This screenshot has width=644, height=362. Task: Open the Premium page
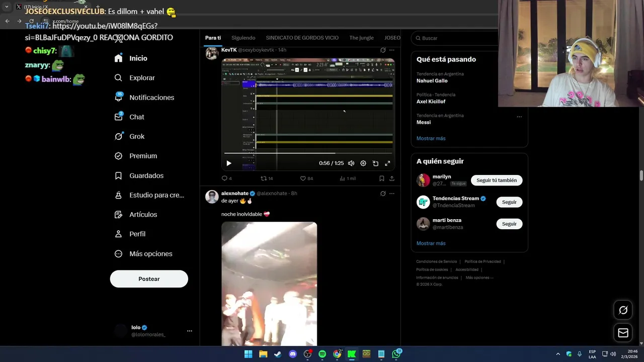136,156
